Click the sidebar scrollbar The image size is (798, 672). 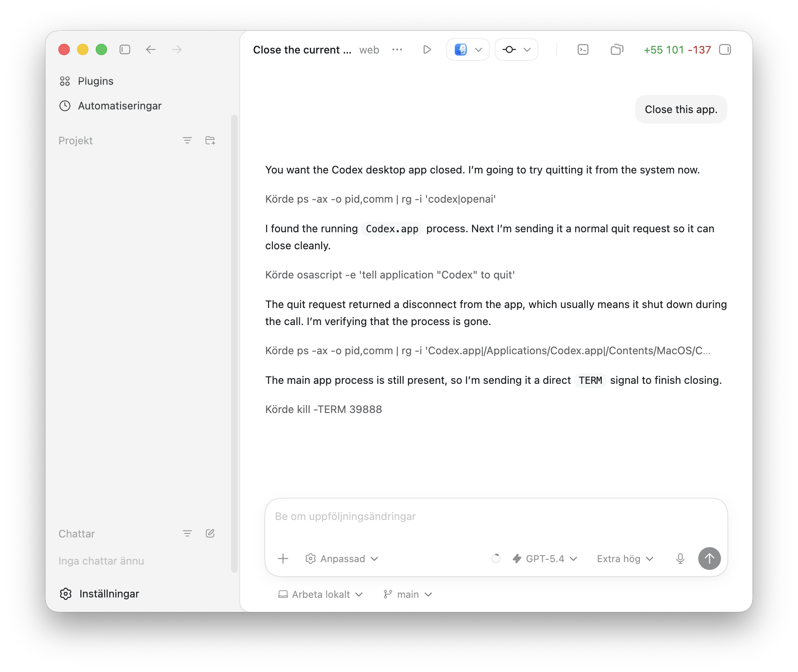pyautogui.click(x=234, y=344)
